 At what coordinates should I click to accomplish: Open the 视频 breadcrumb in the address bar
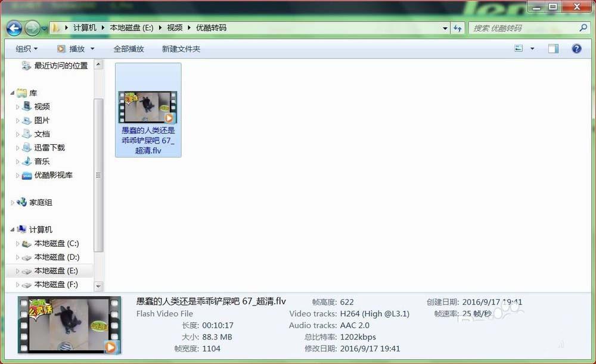(175, 27)
